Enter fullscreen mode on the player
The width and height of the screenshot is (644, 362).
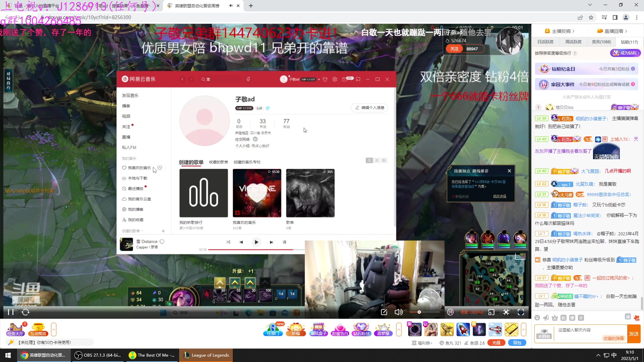tap(521, 312)
